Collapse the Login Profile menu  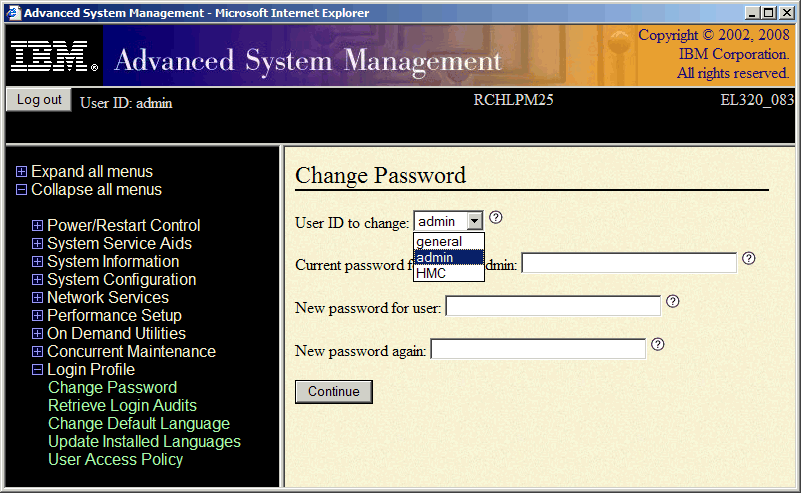click(37, 369)
